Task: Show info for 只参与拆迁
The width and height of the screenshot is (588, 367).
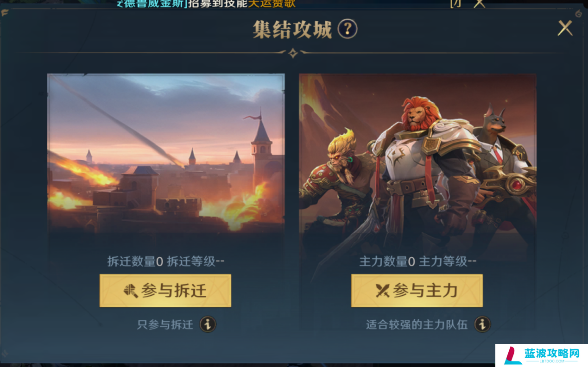Action: pos(208,324)
